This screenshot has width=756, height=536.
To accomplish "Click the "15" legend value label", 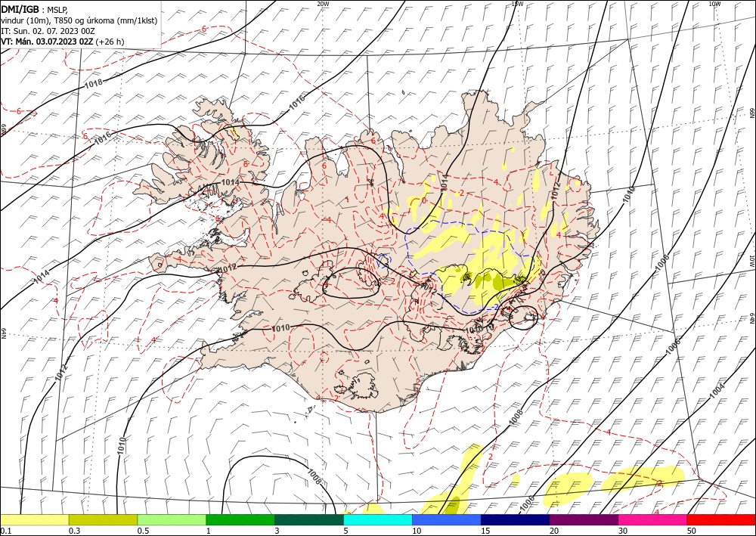I will click(485, 531).
